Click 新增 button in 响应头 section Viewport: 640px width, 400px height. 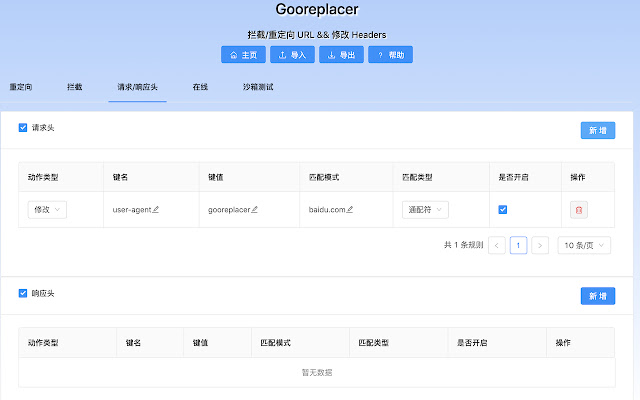tap(597, 296)
